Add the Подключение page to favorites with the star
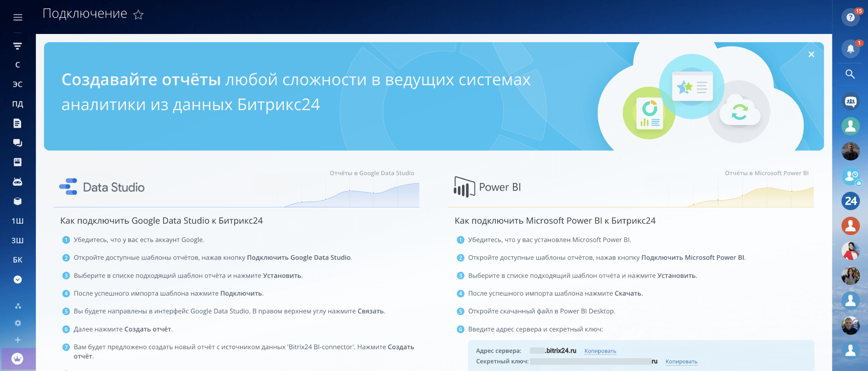 (138, 15)
